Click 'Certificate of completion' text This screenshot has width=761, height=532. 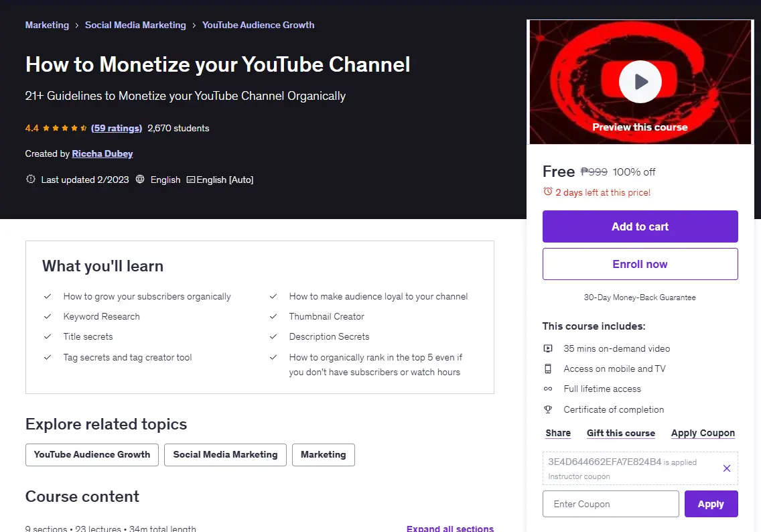(x=614, y=409)
